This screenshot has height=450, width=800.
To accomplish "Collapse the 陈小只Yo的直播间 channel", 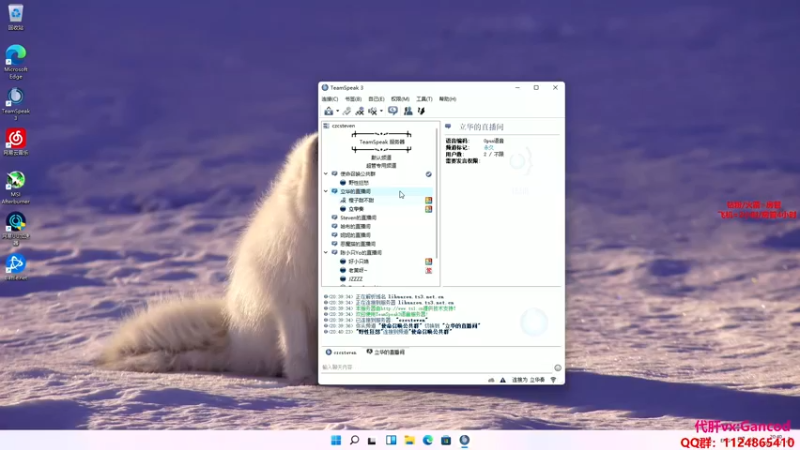I will pos(326,253).
